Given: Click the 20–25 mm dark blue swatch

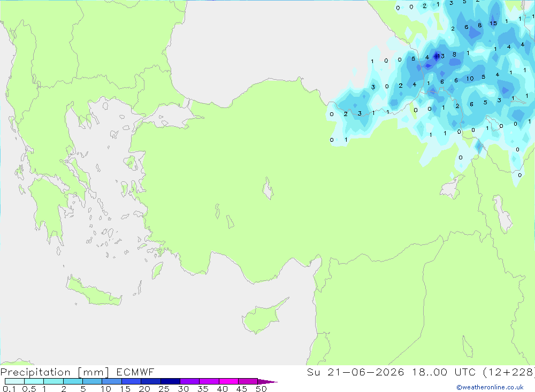Looking at the screenshot, I should pyautogui.click(x=150, y=381).
